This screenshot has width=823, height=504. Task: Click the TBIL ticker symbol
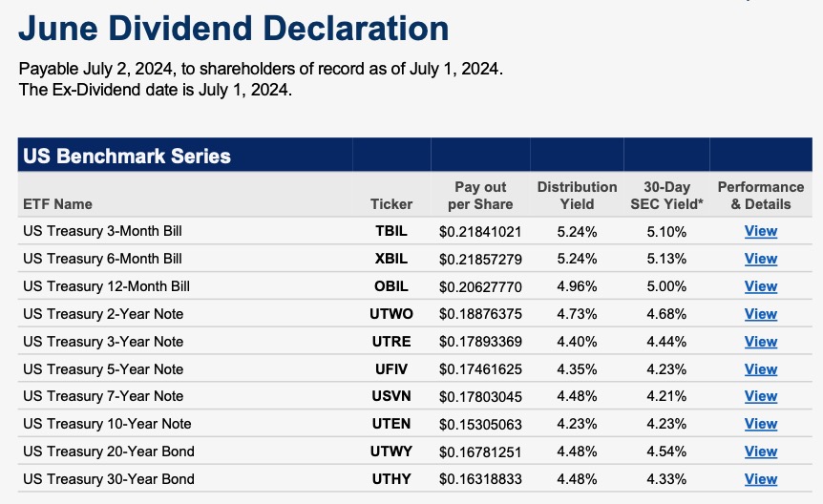coord(391,231)
